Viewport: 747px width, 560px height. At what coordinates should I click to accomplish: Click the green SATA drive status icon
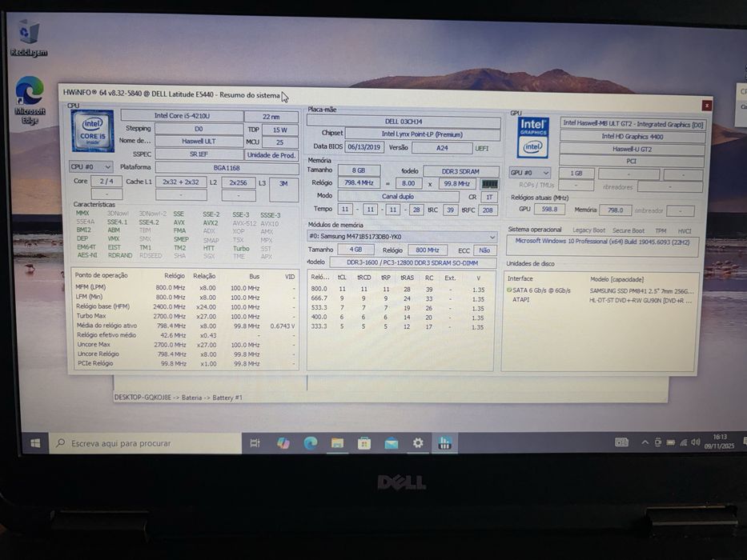(x=508, y=290)
